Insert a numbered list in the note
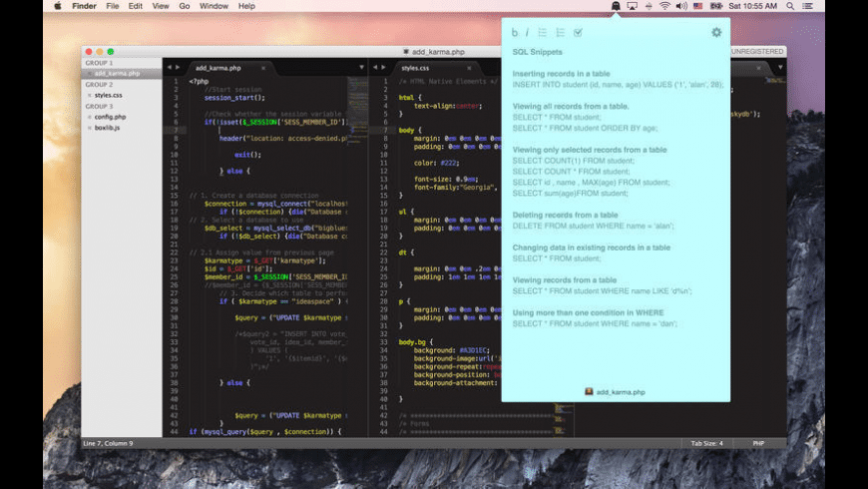 (x=560, y=33)
